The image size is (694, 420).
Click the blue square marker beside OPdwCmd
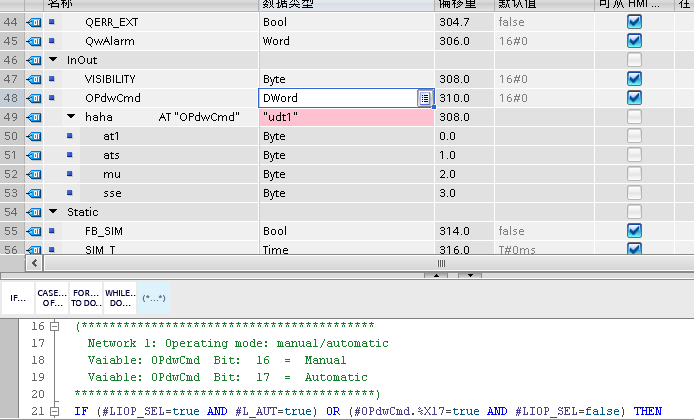(52, 98)
